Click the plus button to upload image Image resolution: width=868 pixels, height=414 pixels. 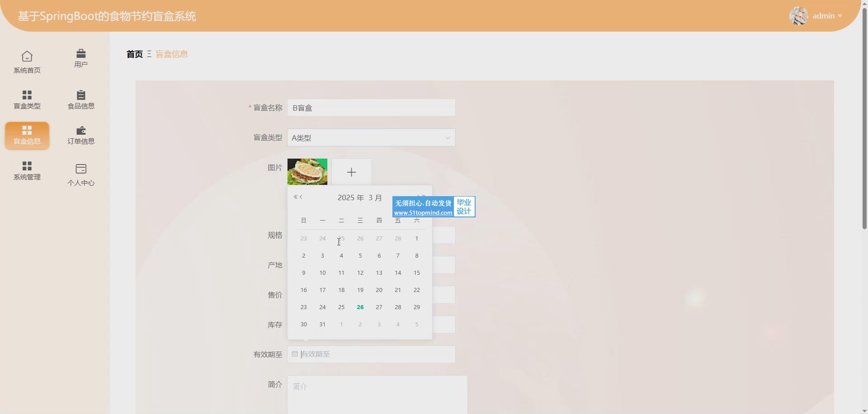point(351,172)
